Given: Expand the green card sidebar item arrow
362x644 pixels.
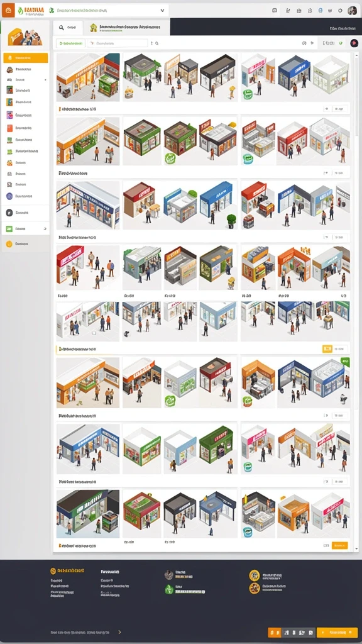Looking at the screenshot, I should (45, 229).
